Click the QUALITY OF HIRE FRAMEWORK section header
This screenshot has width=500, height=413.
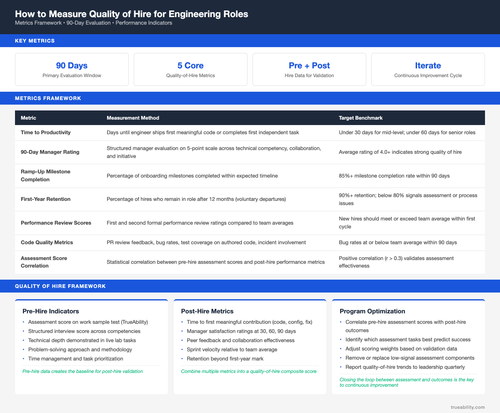(60, 286)
